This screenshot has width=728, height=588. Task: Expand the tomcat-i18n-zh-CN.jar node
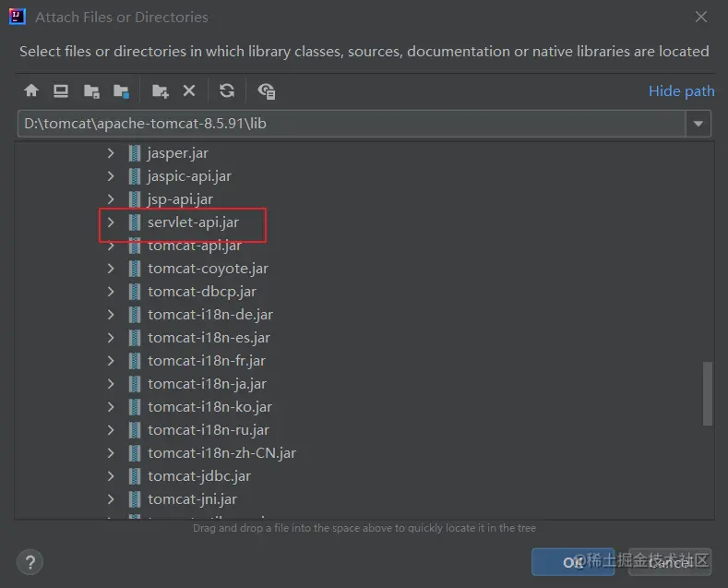111,453
